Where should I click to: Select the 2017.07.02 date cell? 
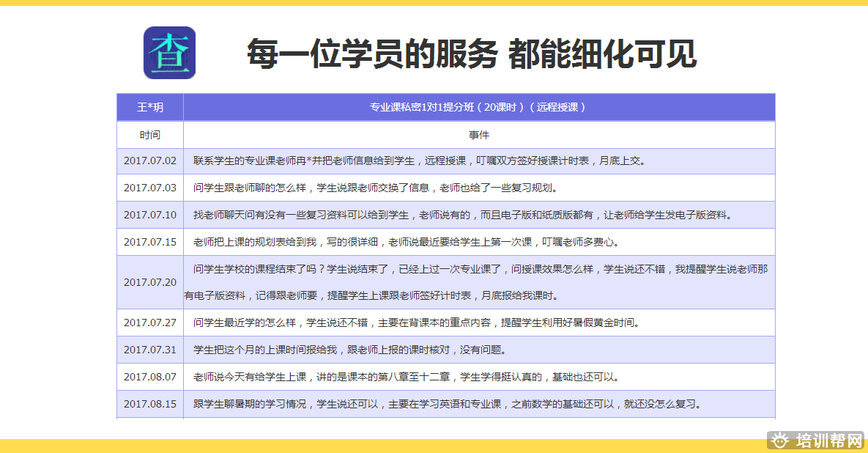(150, 161)
